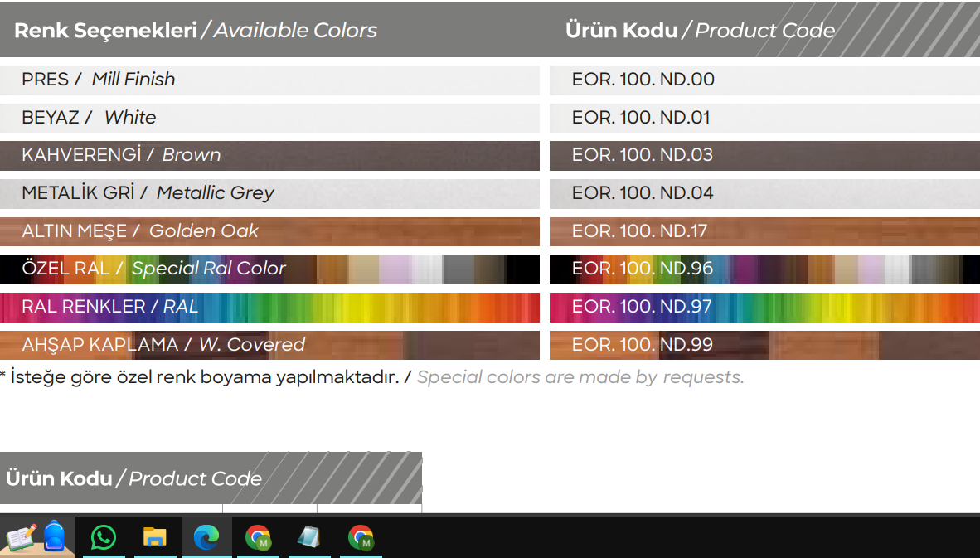This screenshot has height=558, width=980.
Task: Click the ALTIN MEŞE / Golden Oak swatch
Action: (x=269, y=231)
